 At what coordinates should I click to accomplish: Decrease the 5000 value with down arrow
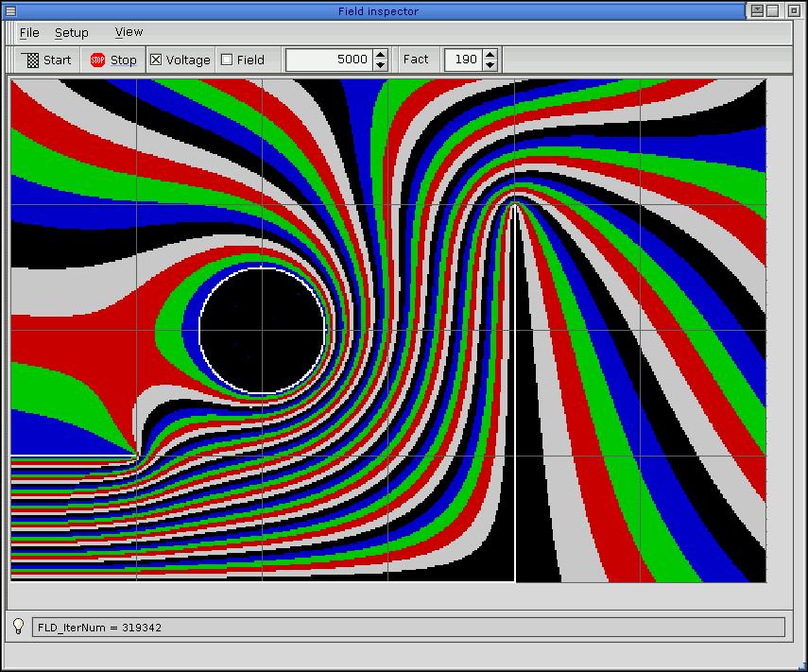(x=380, y=65)
